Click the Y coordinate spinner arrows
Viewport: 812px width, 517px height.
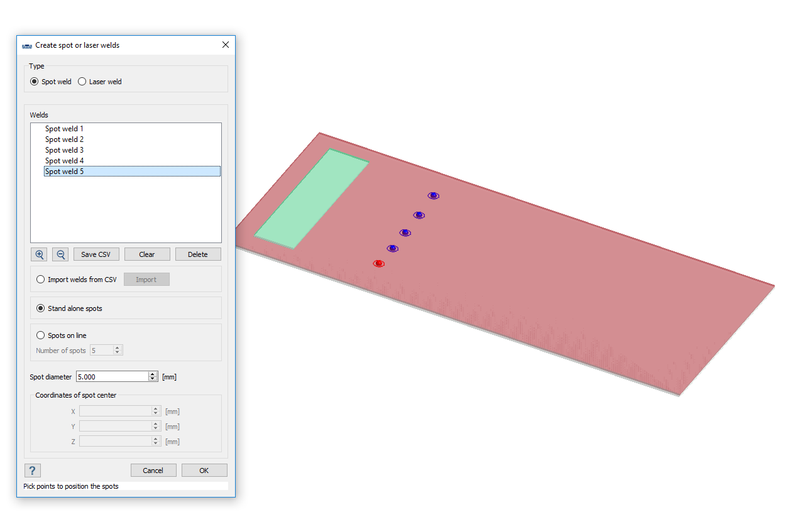click(x=156, y=427)
